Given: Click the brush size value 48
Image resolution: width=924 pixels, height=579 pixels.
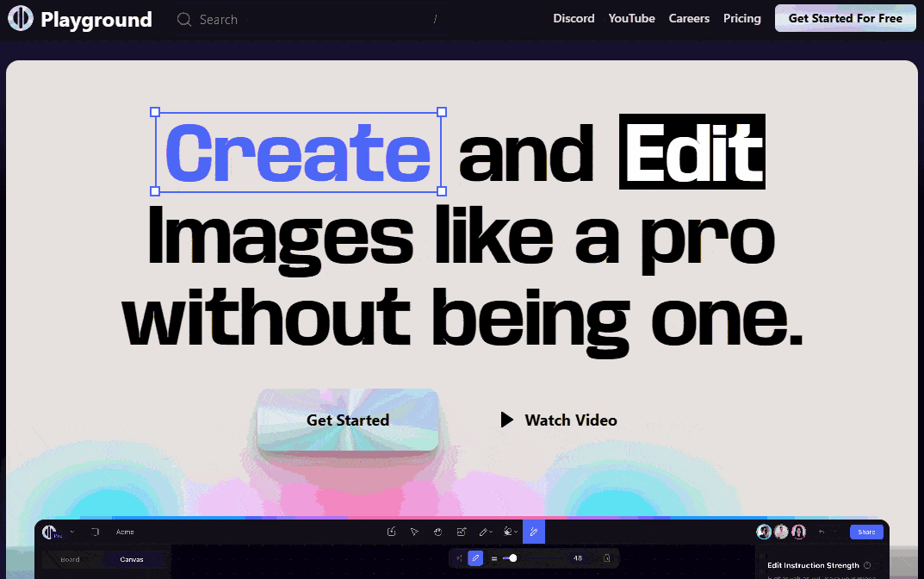Looking at the screenshot, I should point(578,558).
